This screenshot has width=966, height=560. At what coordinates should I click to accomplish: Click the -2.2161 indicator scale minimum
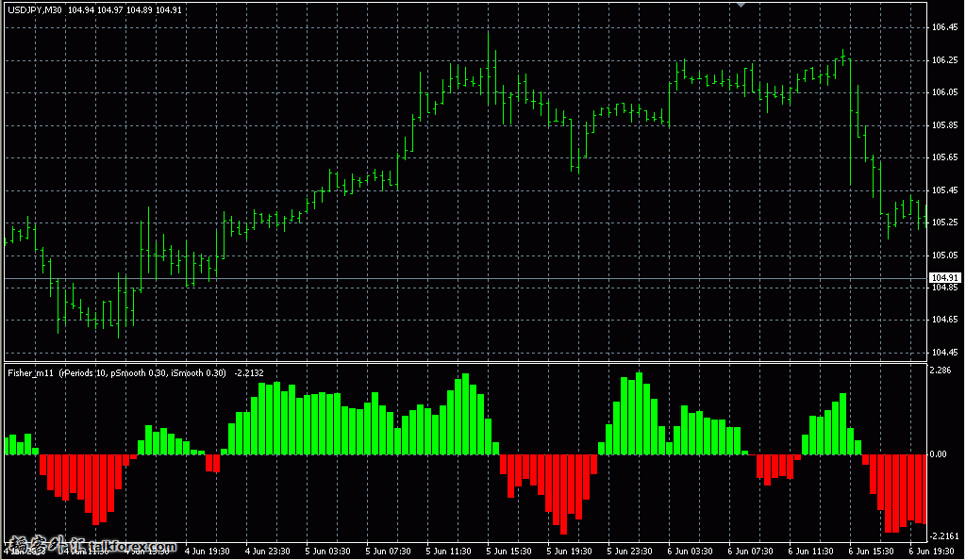coord(944,535)
